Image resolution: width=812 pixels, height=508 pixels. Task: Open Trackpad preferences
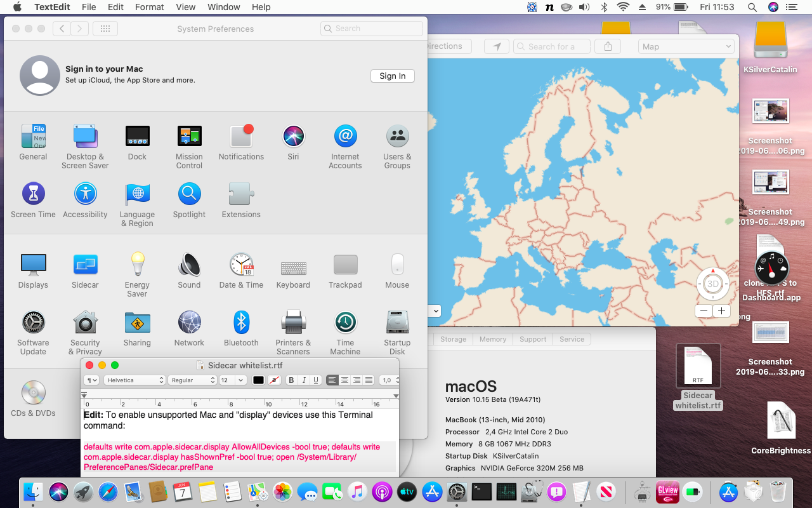[x=345, y=271]
